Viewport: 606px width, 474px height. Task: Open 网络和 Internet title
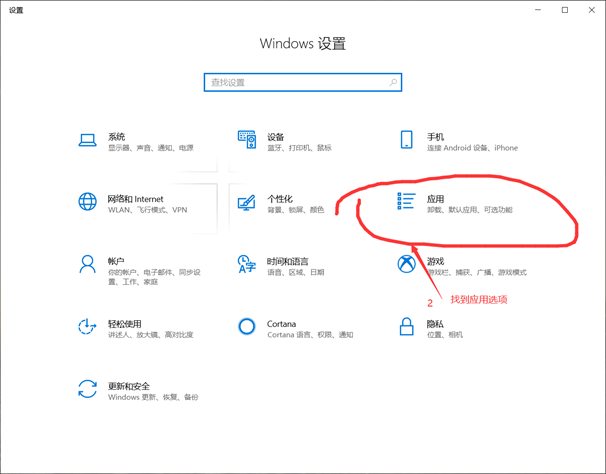[x=135, y=199]
